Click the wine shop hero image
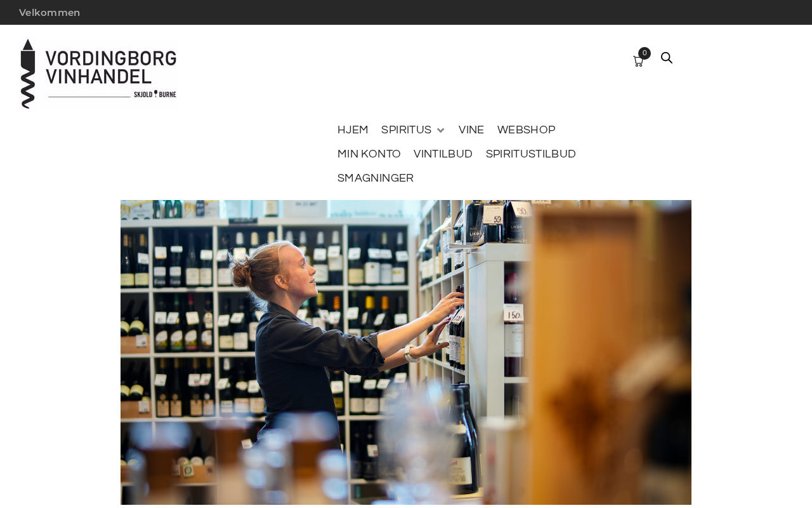The height and width of the screenshot is (508, 812). click(406, 352)
